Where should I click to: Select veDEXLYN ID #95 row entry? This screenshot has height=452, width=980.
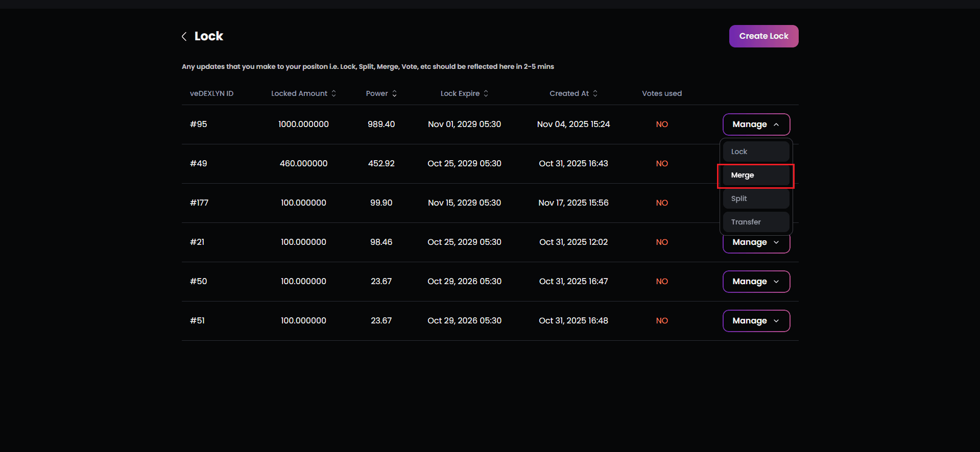[199, 124]
